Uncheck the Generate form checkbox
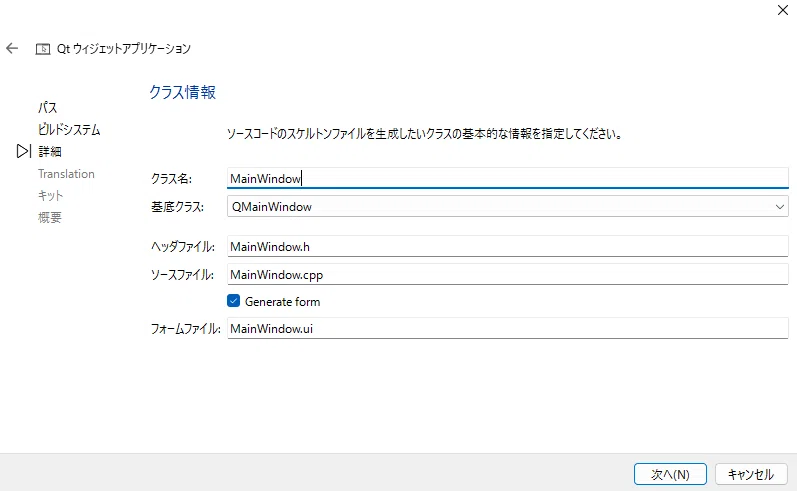797x491 pixels. pyautogui.click(x=233, y=301)
